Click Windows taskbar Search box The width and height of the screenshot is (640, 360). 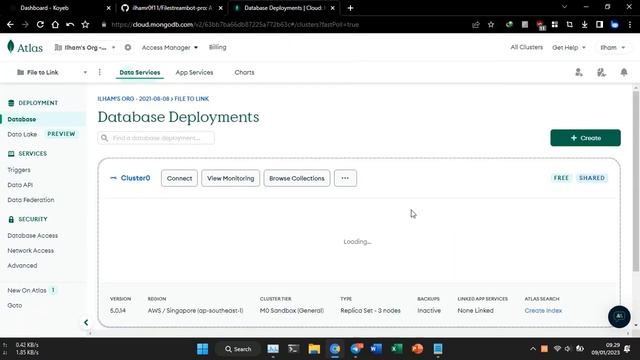[238, 349]
